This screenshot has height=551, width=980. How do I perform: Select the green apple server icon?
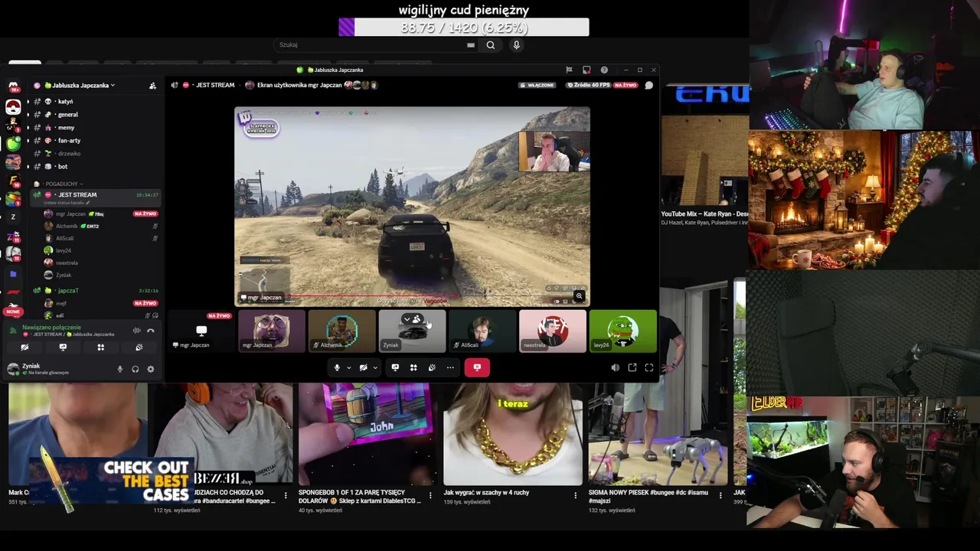13,143
